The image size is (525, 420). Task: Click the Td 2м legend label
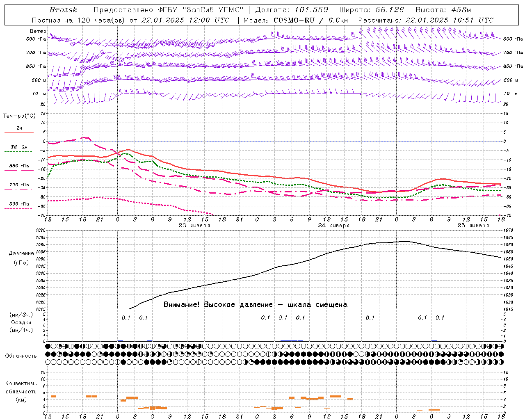(x=19, y=147)
